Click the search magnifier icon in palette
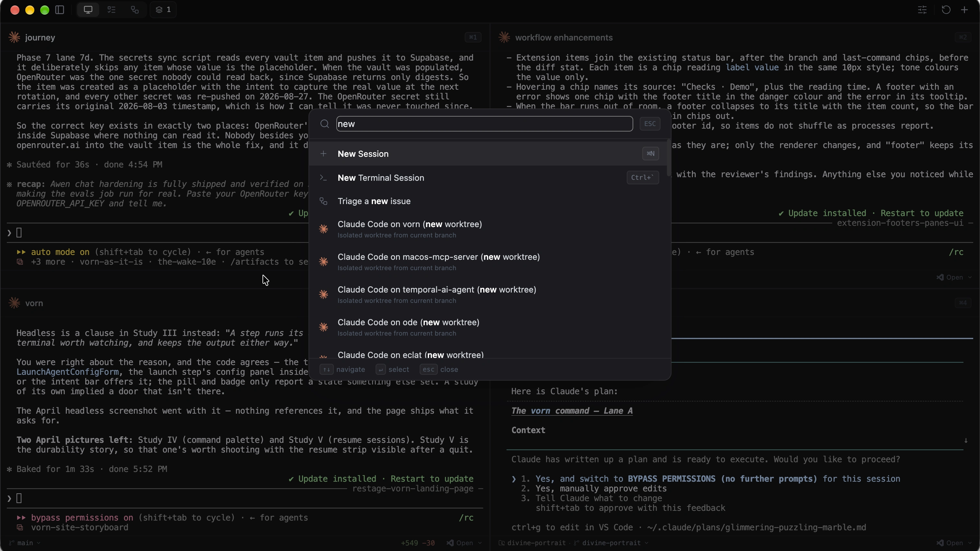 (x=324, y=124)
